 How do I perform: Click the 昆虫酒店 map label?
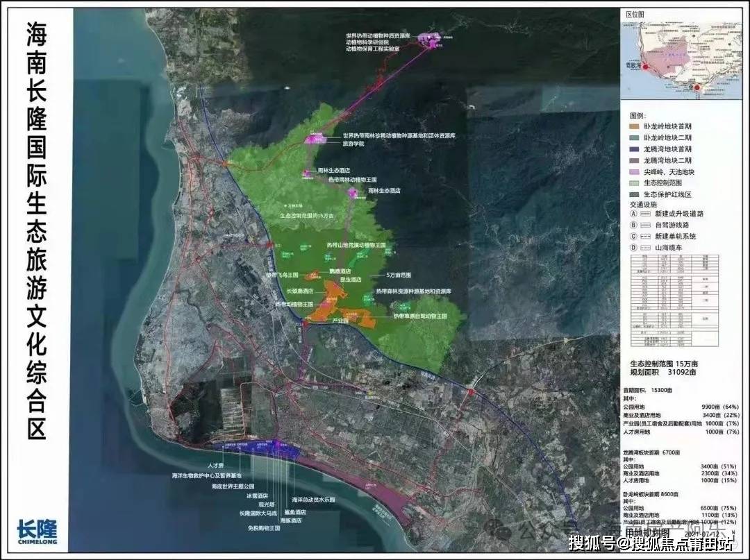[350, 280]
